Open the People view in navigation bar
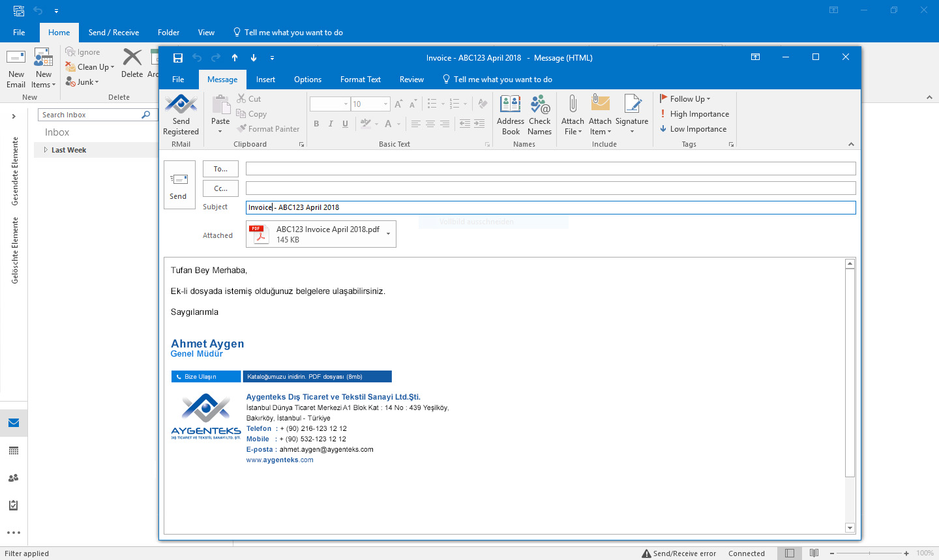This screenshot has width=939, height=560. point(14,478)
